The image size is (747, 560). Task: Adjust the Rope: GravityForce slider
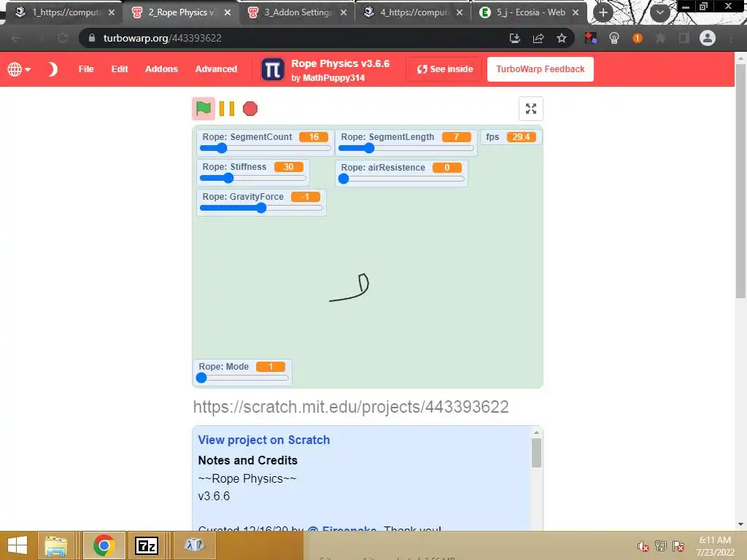[x=261, y=208]
